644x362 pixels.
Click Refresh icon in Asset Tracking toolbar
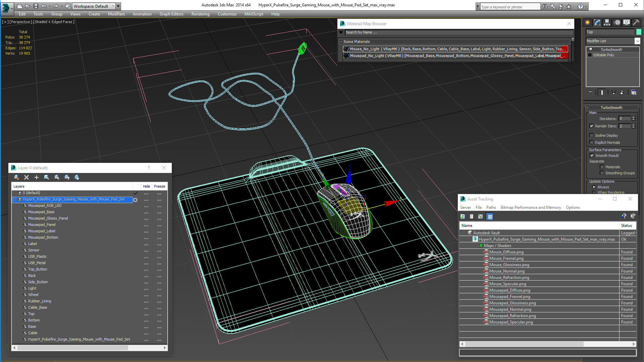[463, 217]
